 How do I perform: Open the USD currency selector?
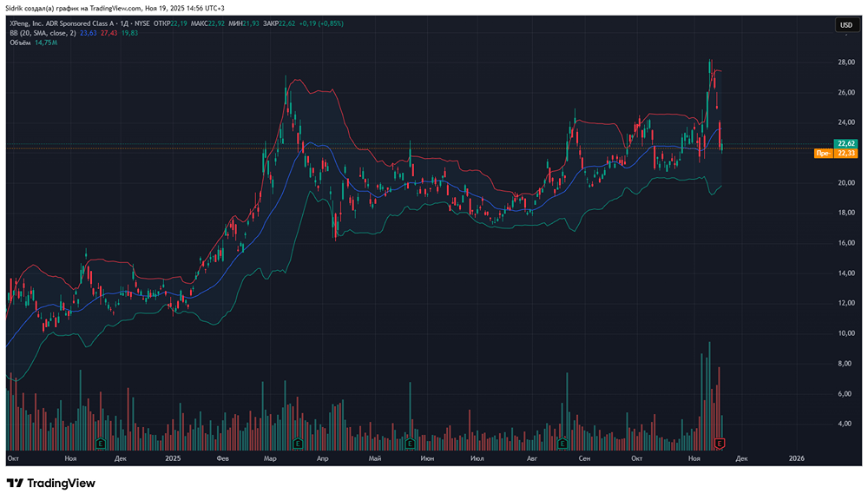pyautogui.click(x=845, y=25)
